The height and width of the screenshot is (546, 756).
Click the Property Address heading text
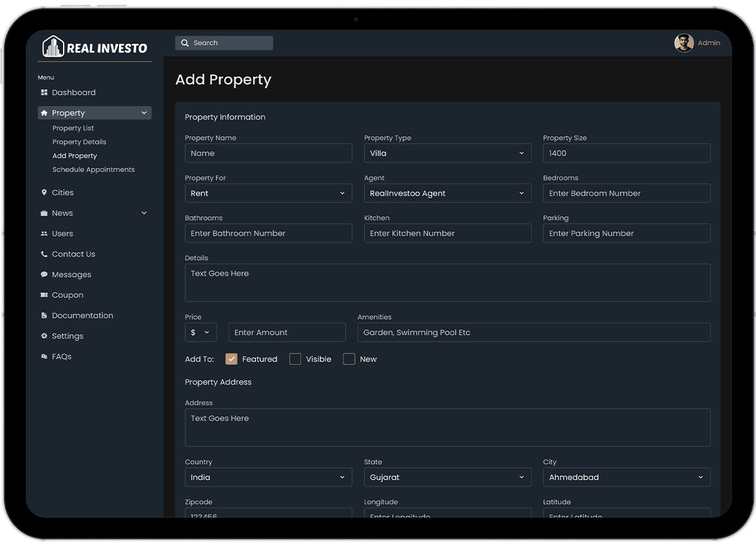point(218,382)
